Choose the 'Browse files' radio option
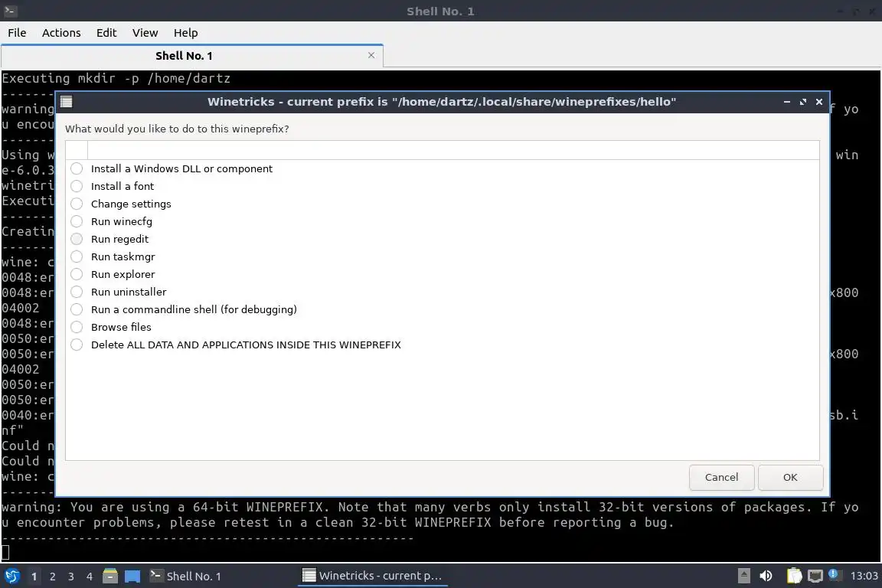Image resolution: width=882 pixels, height=588 pixels. (77, 328)
